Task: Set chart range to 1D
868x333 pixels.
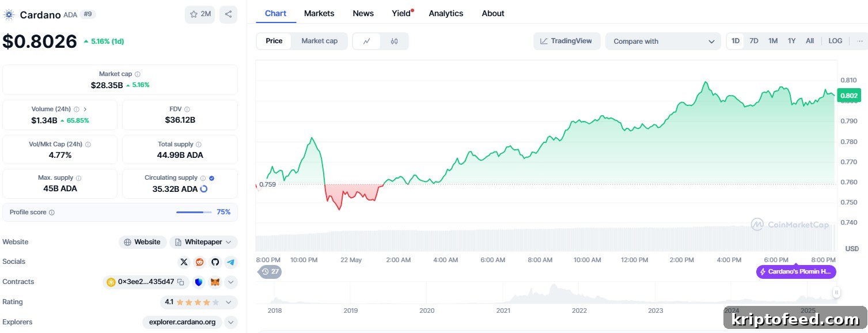Action: pos(736,41)
